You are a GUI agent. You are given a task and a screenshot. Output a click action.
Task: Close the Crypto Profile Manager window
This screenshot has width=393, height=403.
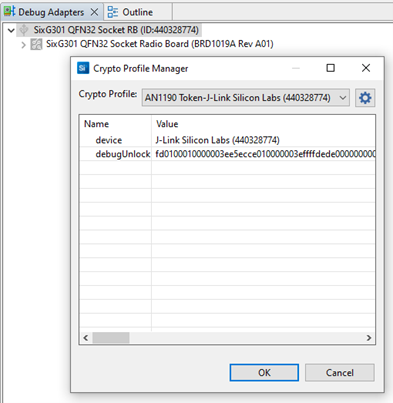tap(366, 68)
